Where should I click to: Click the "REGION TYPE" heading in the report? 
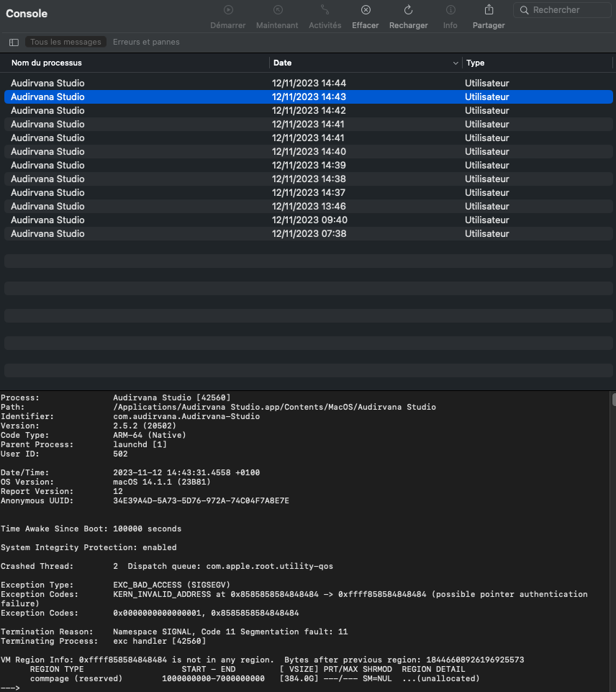click(x=57, y=669)
